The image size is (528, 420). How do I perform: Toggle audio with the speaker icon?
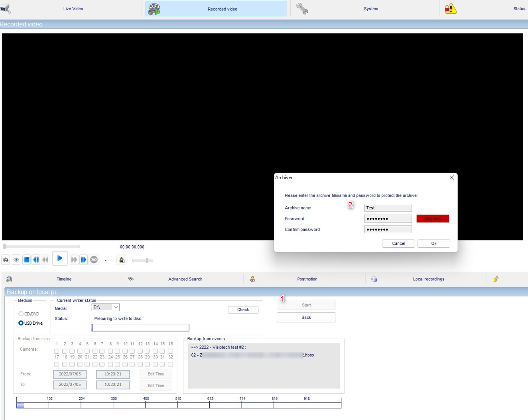[x=122, y=260]
